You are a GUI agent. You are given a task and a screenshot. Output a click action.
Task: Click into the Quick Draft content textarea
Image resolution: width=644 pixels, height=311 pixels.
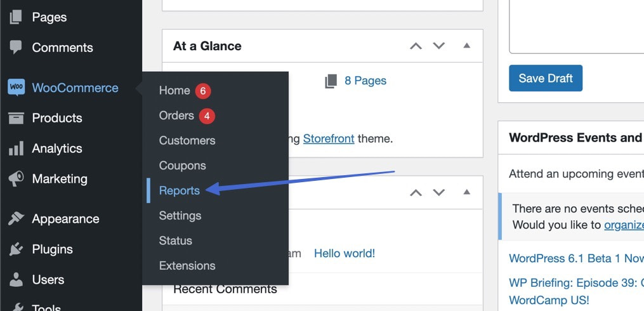pyautogui.click(x=576, y=25)
